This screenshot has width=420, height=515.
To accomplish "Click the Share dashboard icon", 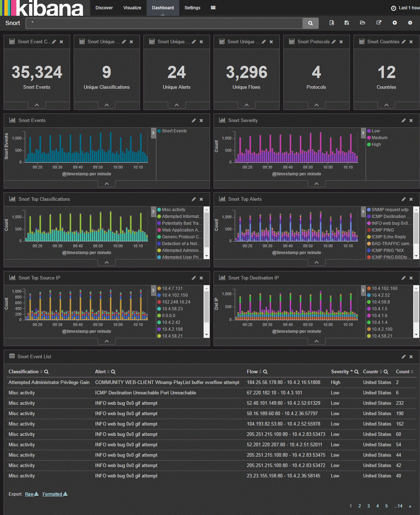I will click(x=379, y=23).
